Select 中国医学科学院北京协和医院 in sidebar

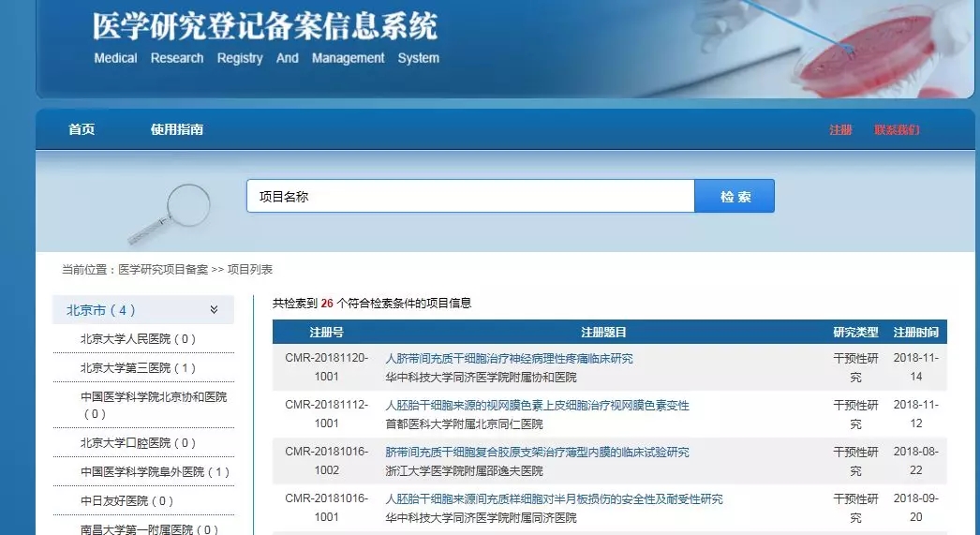[x=154, y=405]
